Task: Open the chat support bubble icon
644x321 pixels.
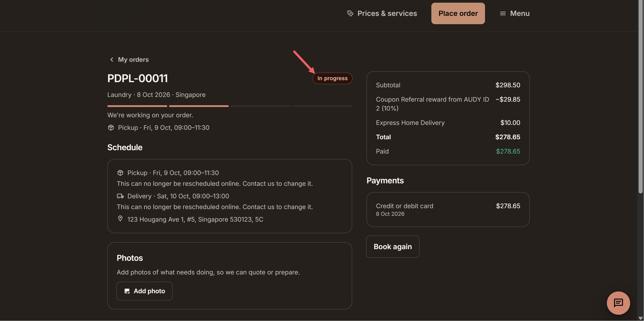Action: [618, 303]
